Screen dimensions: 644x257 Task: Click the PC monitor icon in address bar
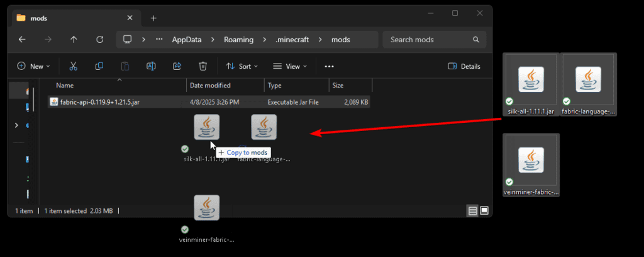coord(127,40)
